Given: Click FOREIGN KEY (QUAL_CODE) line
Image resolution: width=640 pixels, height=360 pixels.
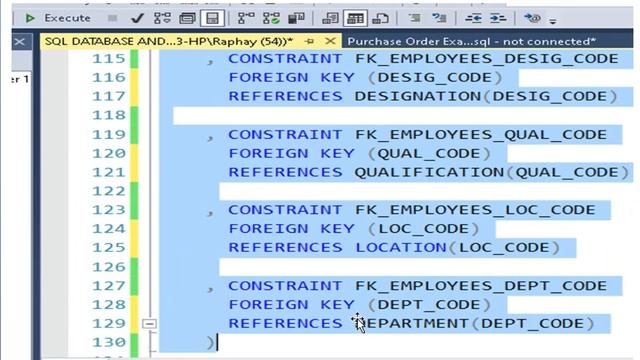Looking at the screenshot, I should tap(360, 153).
